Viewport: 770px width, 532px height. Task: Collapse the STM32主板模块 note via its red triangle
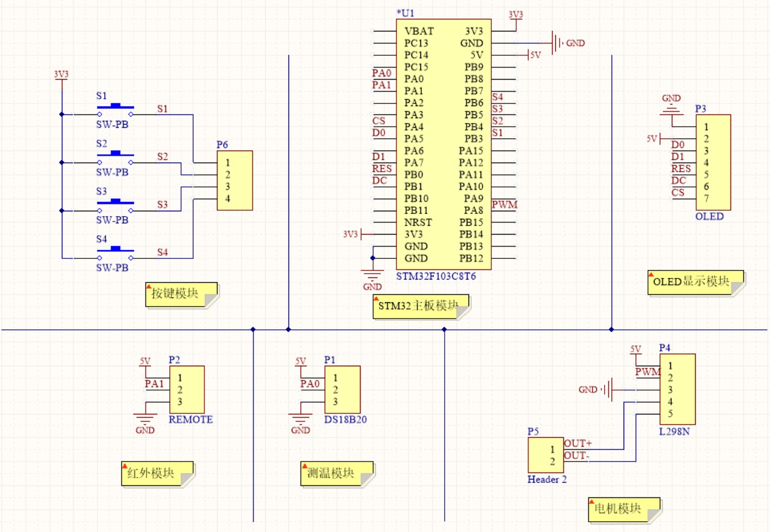376,299
